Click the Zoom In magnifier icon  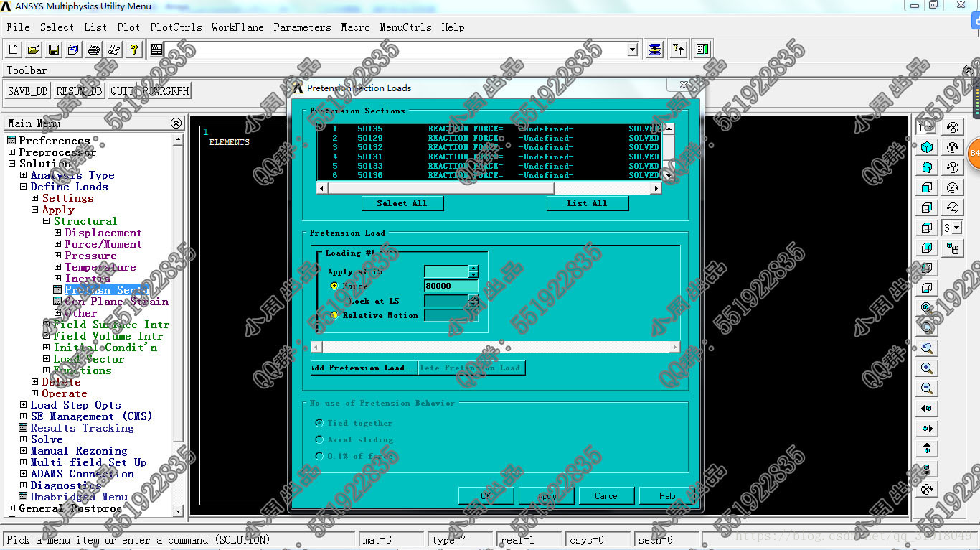point(927,368)
